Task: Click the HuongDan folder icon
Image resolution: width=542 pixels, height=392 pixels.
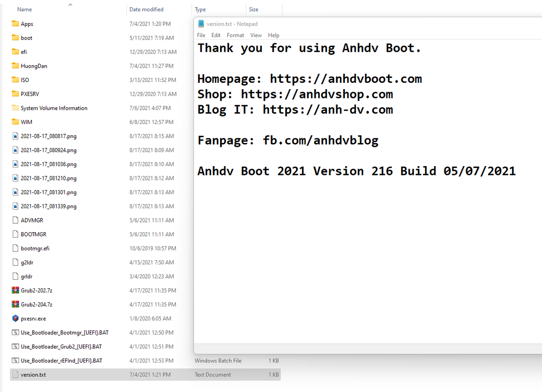Action: (15, 66)
